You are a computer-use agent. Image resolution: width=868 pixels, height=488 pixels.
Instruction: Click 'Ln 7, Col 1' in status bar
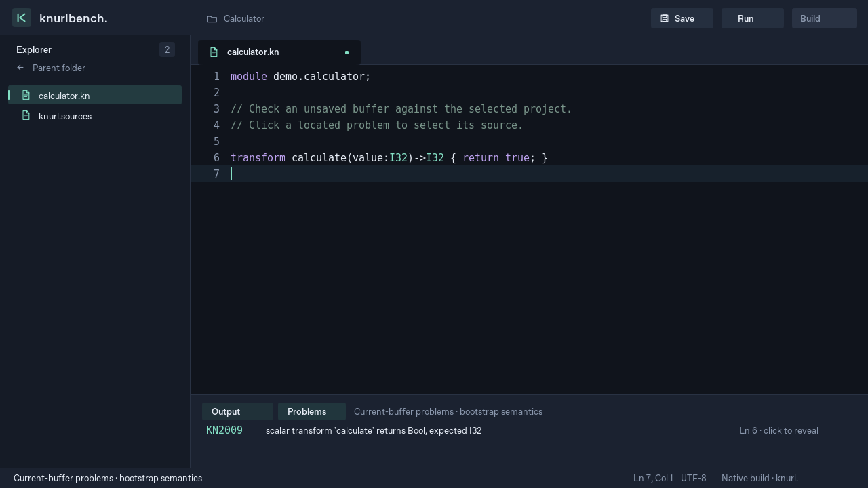click(653, 478)
